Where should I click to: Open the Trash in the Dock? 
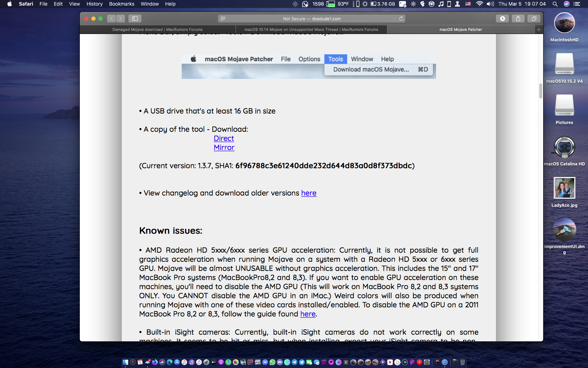[462, 362]
